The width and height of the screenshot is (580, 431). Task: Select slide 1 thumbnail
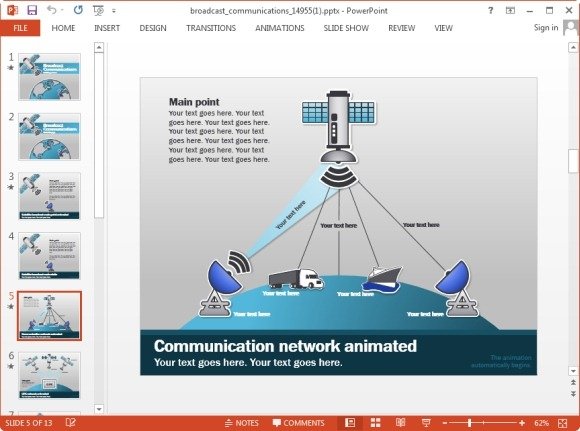[49, 77]
